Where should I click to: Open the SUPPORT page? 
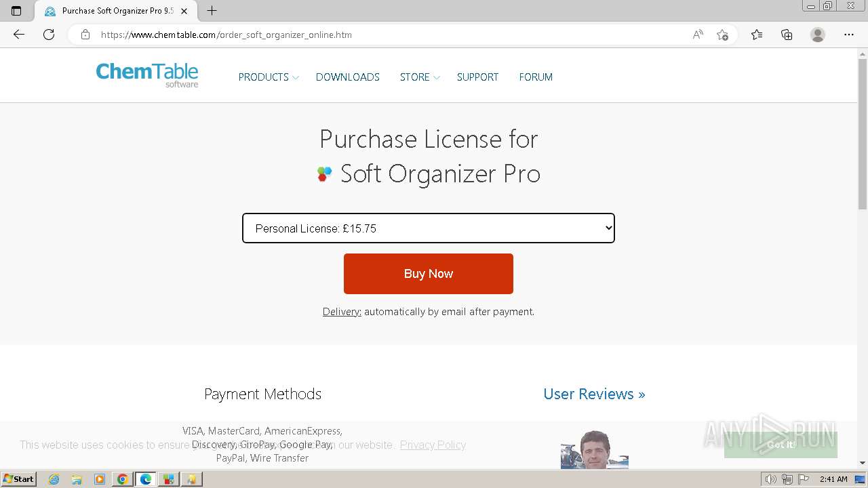tap(477, 77)
